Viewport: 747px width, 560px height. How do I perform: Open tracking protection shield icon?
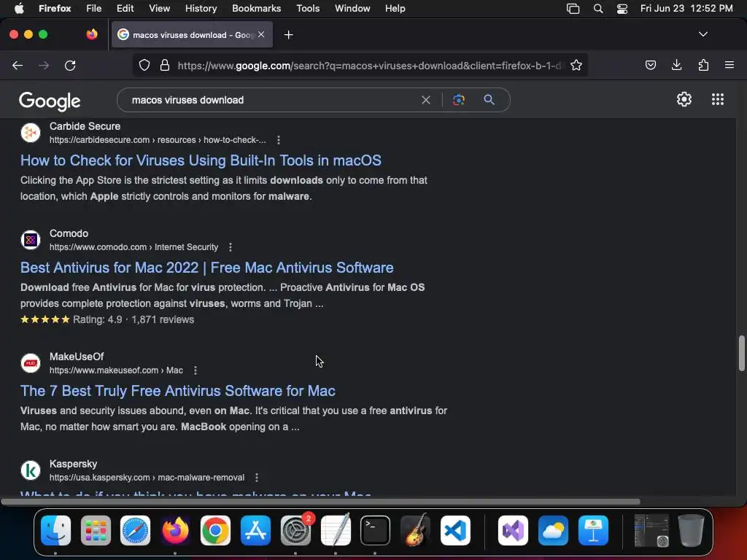pos(144,65)
